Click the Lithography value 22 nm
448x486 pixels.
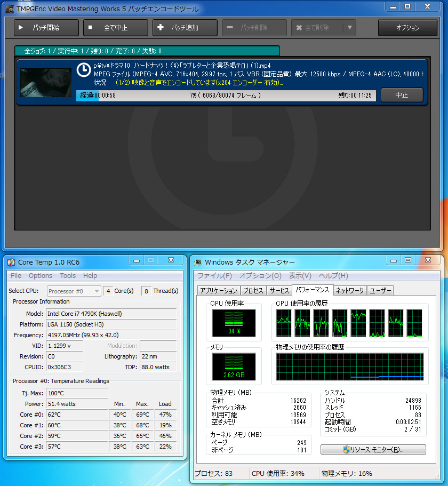click(158, 356)
